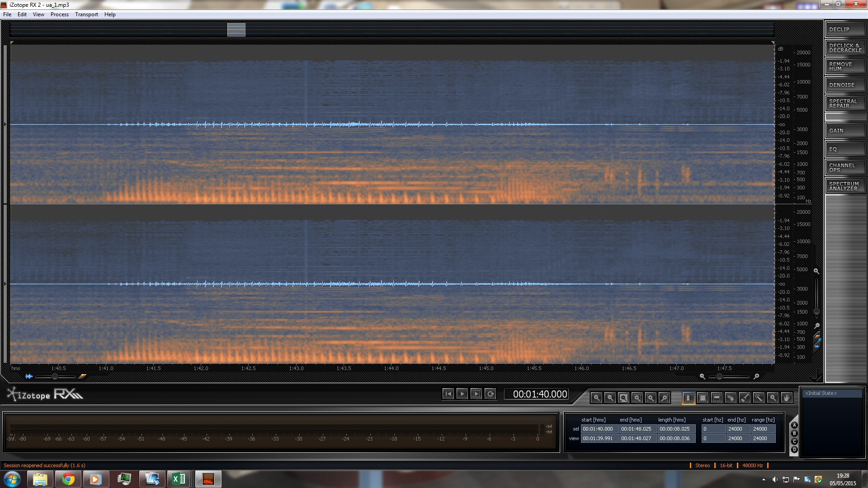The width and height of the screenshot is (868, 488).
Task: Click the selection end time field
Action: click(638, 429)
